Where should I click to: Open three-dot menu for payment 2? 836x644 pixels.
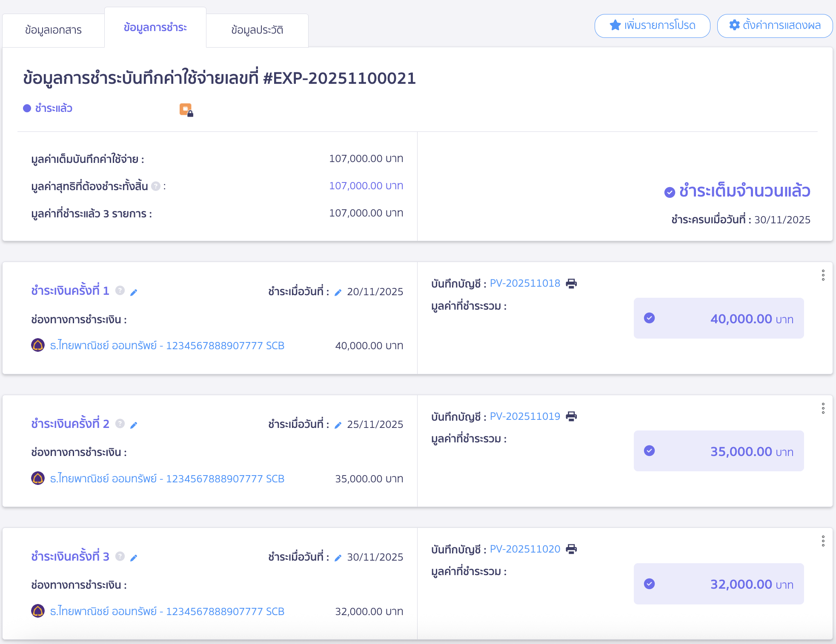point(823,408)
